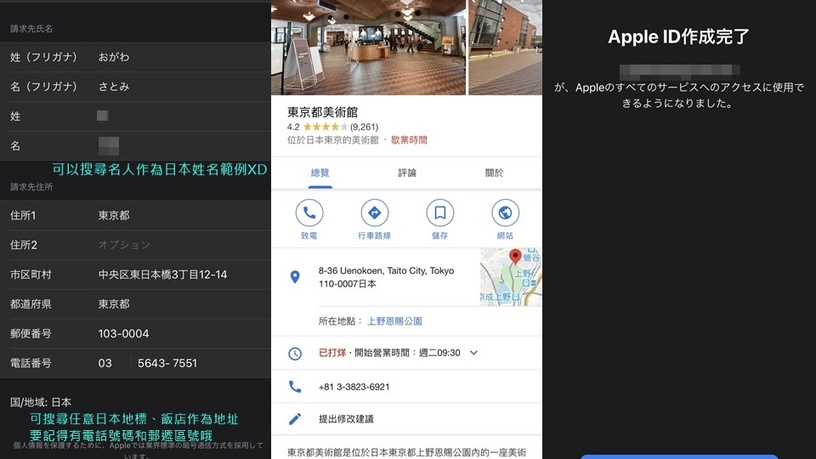Tap the 已打烊 closed status text

(332, 352)
